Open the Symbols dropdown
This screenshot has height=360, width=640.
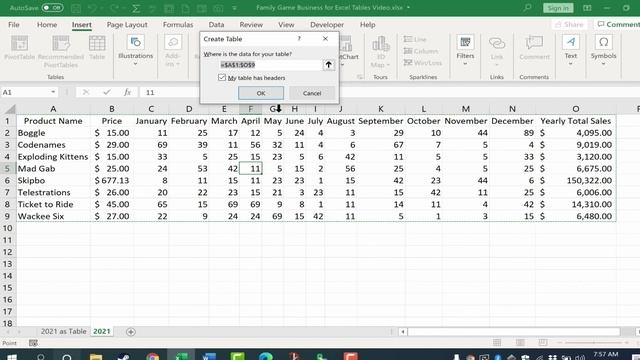pos(603,51)
